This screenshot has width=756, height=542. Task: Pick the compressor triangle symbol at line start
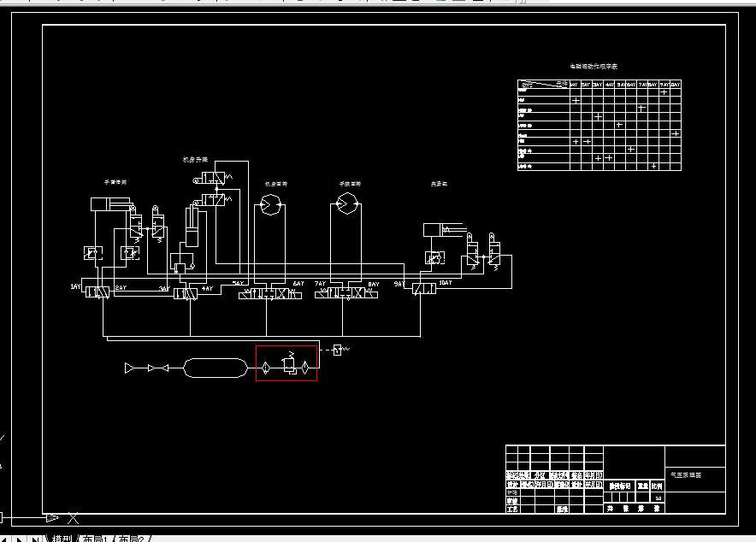tap(130, 368)
